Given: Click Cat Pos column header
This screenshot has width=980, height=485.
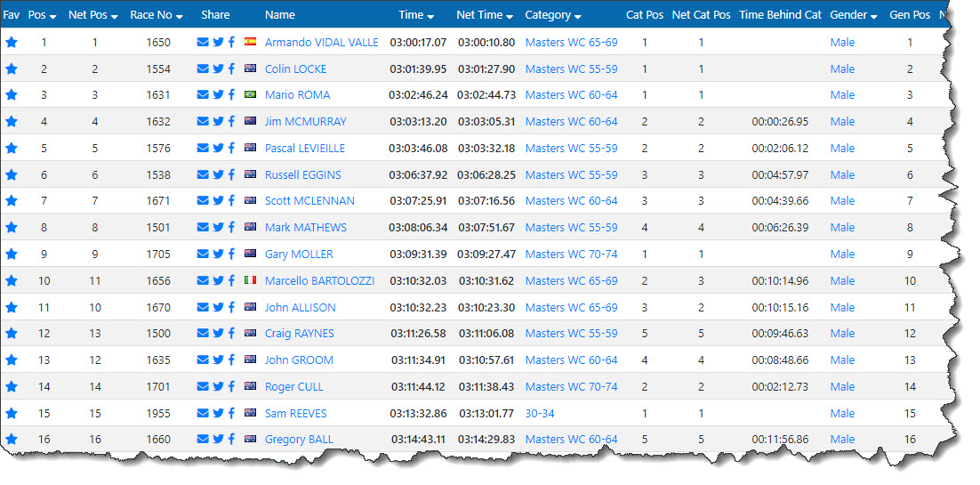Looking at the screenshot, I should point(645,15).
